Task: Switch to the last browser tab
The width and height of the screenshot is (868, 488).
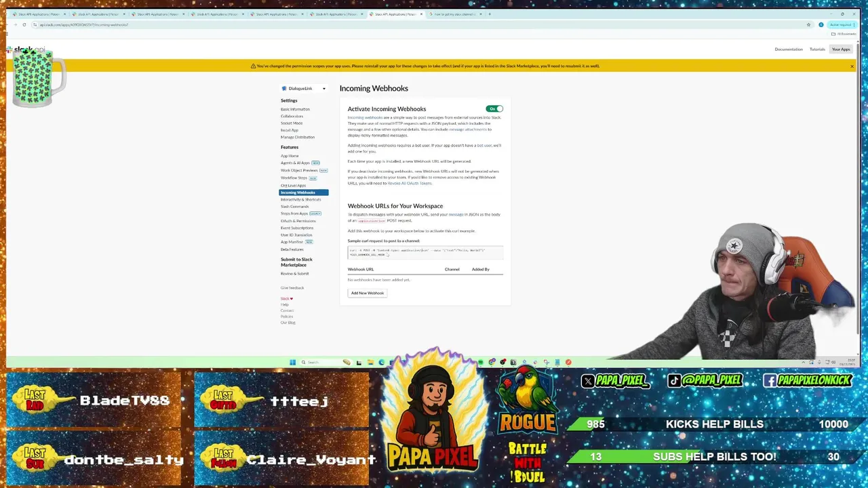Action: point(454,14)
